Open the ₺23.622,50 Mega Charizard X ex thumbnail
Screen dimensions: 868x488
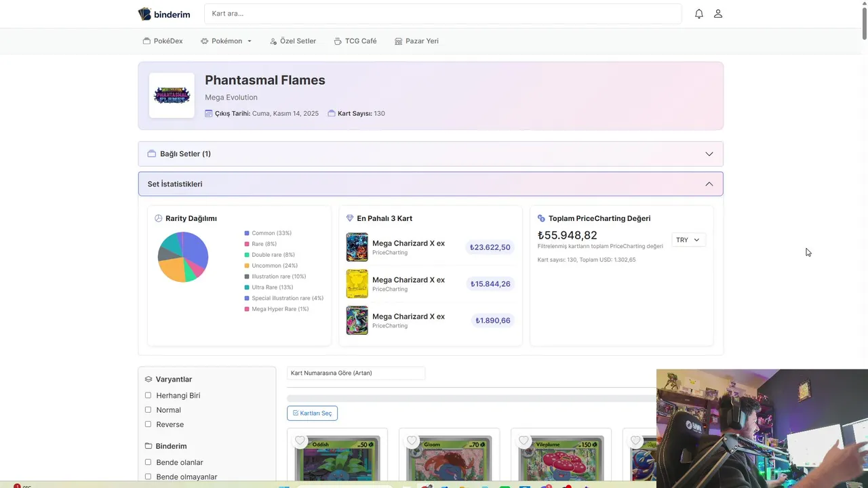357,247
